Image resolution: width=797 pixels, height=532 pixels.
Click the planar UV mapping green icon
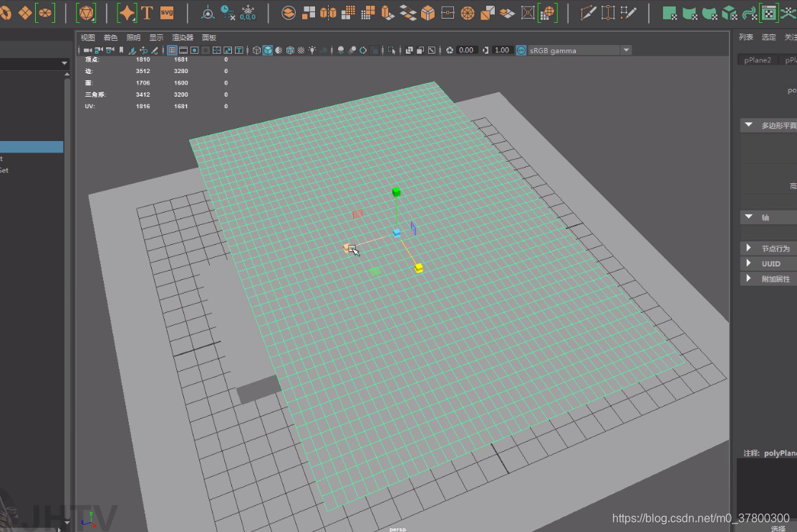(x=670, y=13)
